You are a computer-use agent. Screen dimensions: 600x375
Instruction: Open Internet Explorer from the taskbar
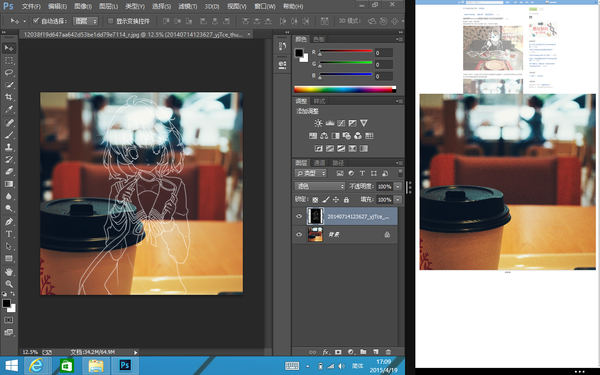pyautogui.click(x=36, y=366)
